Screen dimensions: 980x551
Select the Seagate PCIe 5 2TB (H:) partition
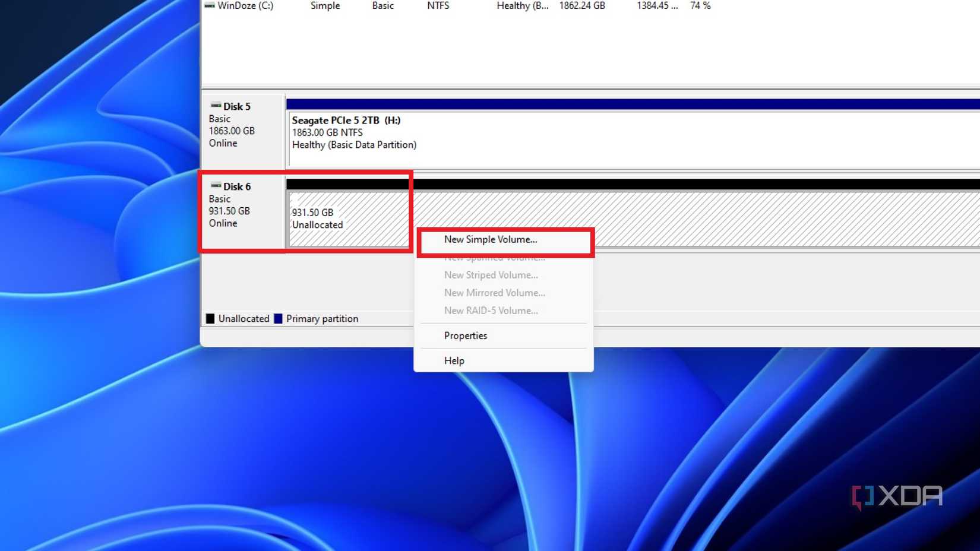(x=633, y=138)
